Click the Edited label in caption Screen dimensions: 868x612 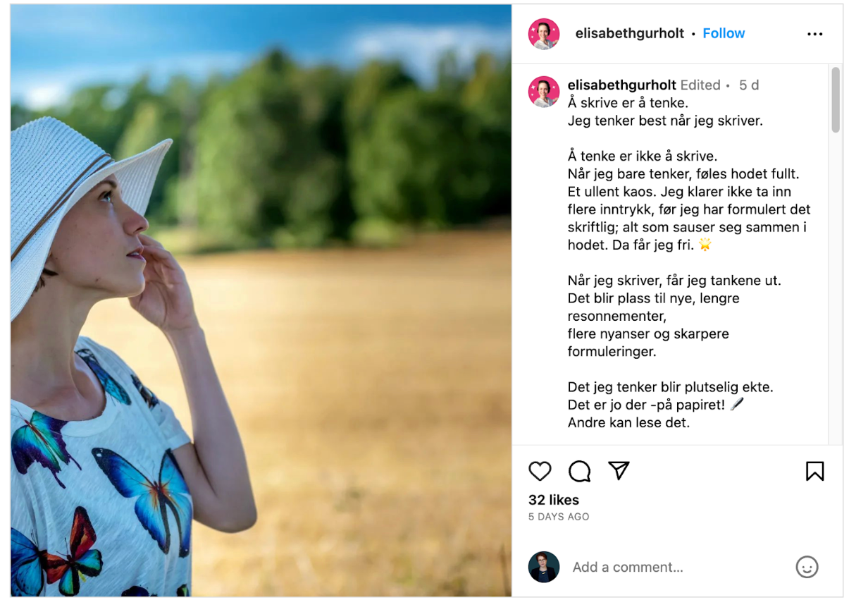click(700, 85)
